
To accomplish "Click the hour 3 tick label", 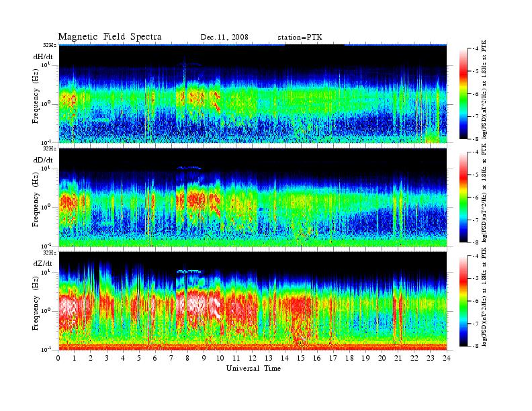I will tap(107, 358).
